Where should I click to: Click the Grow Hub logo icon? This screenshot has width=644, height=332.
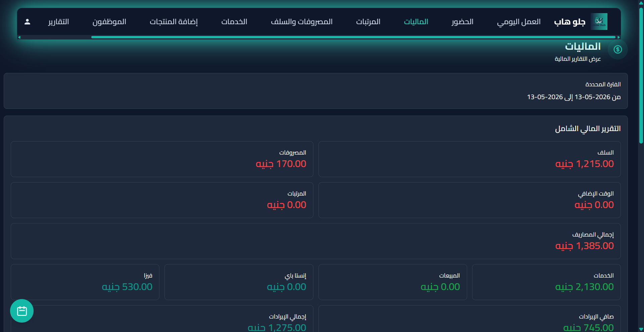click(x=599, y=22)
